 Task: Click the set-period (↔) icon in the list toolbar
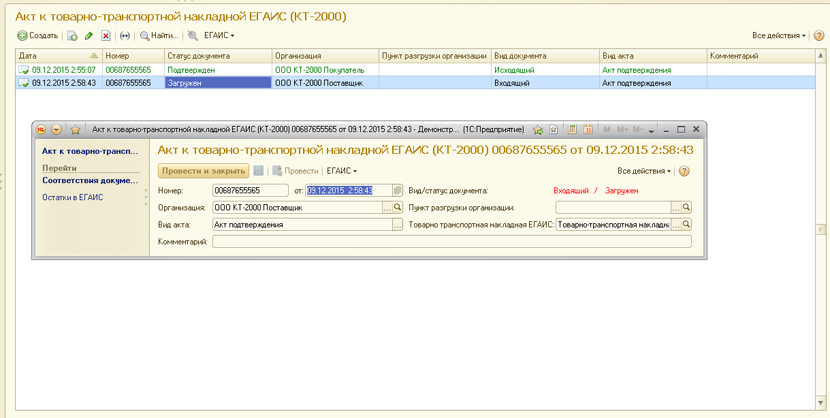pyautogui.click(x=125, y=36)
